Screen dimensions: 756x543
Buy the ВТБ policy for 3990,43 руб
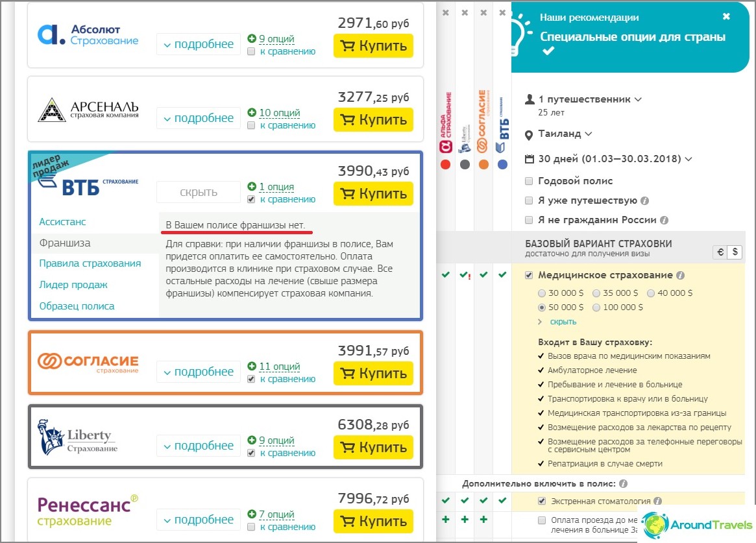coord(374,194)
